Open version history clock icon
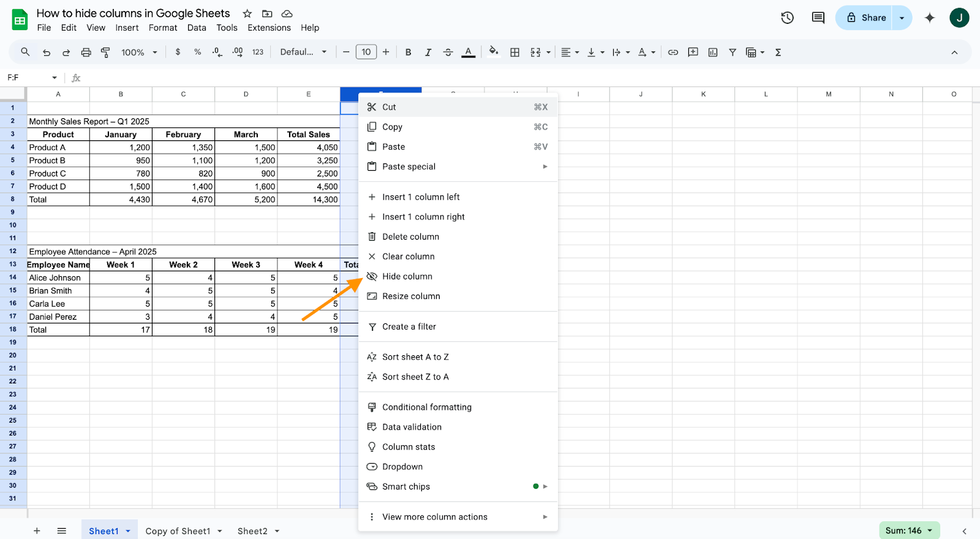Image resolution: width=980 pixels, height=539 pixels. click(x=787, y=18)
